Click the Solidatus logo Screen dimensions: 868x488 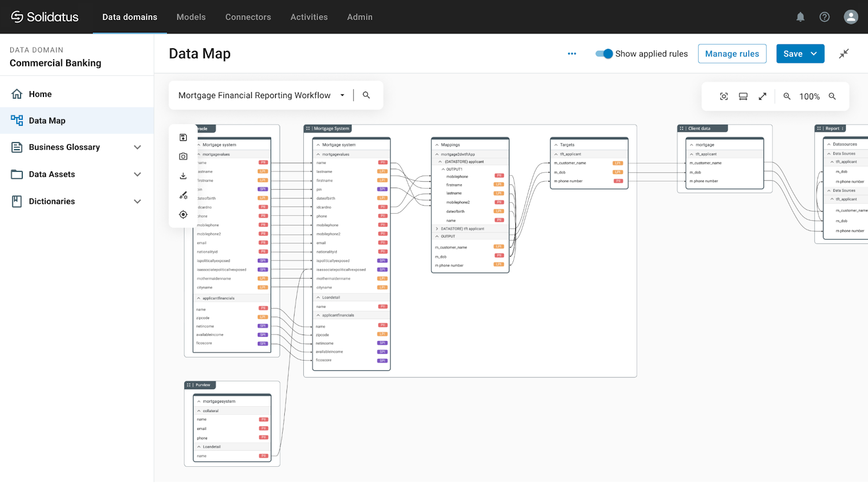44,17
